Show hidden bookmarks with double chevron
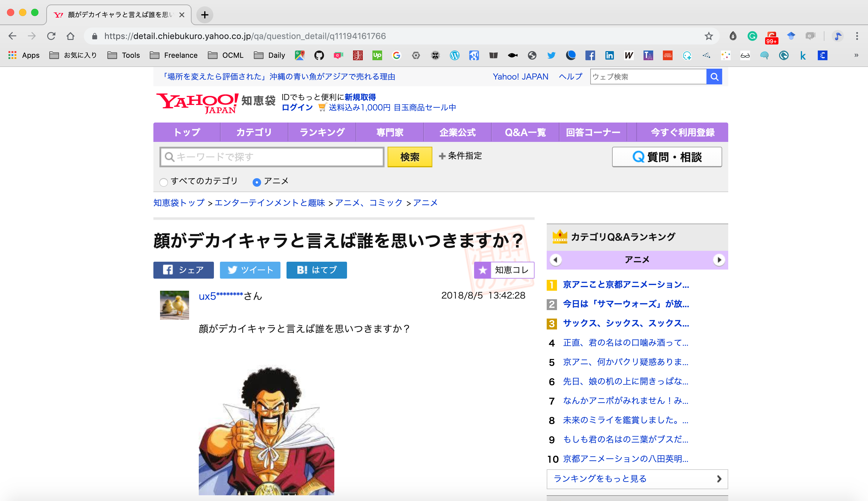This screenshot has width=868, height=501. [856, 55]
